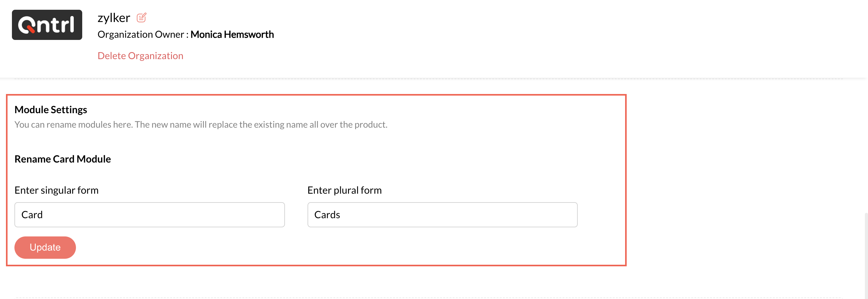The width and height of the screenshot is (868, 299).
Task: Click the red Q emblem in the logo
Action: coord(27,26)
